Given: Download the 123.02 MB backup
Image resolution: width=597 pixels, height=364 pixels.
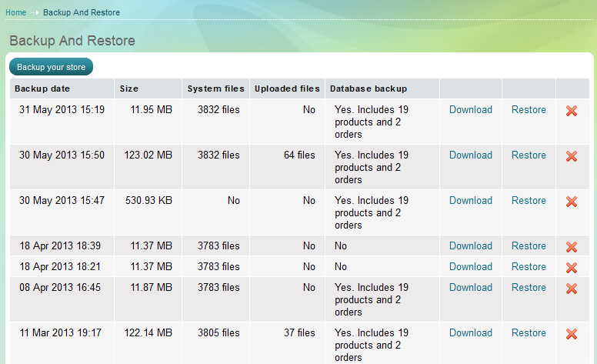Looking at the screenshot, I should 470,155.
